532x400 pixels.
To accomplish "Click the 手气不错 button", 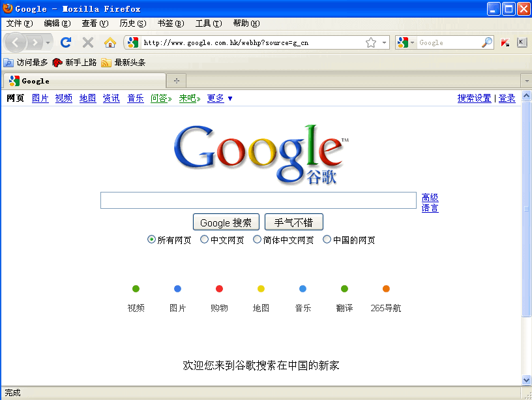I will click(x=294, y=222).
